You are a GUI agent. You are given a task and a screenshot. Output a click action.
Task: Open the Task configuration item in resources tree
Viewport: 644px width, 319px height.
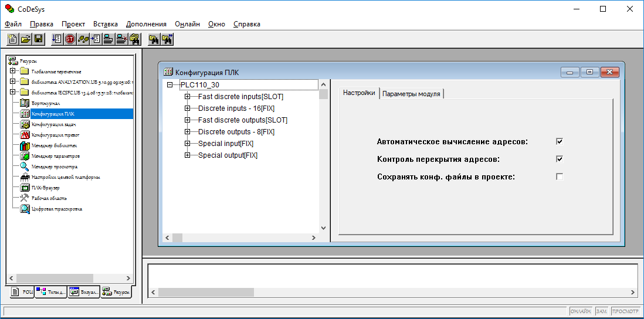click(x=53, y=124)
